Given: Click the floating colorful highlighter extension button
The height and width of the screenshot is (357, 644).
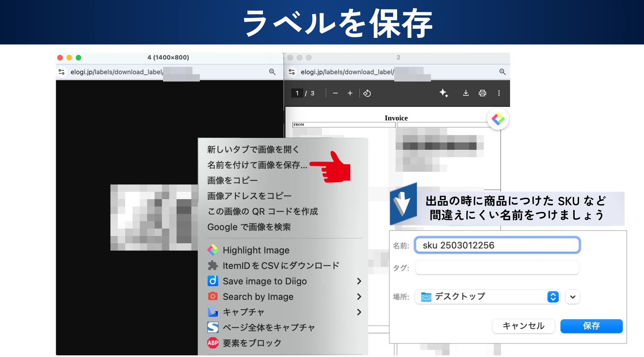Looking at the screenshot, I should click(498, 119).
